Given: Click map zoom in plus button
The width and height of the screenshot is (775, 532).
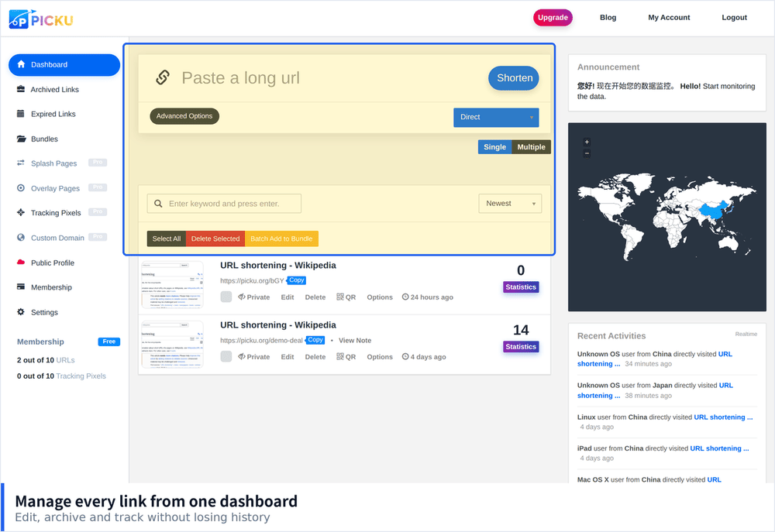Looking at the screenshot, I should click(x=587, y=142).
